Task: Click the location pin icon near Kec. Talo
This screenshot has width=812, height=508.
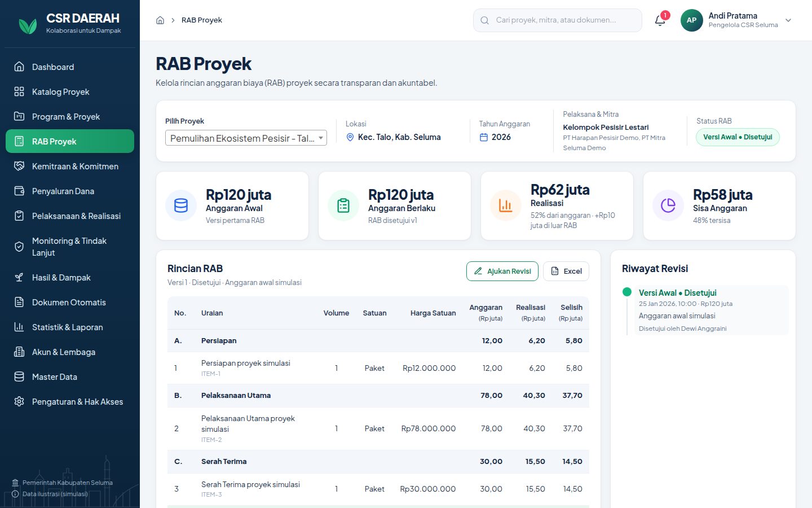Action: (x=350, y=137)
